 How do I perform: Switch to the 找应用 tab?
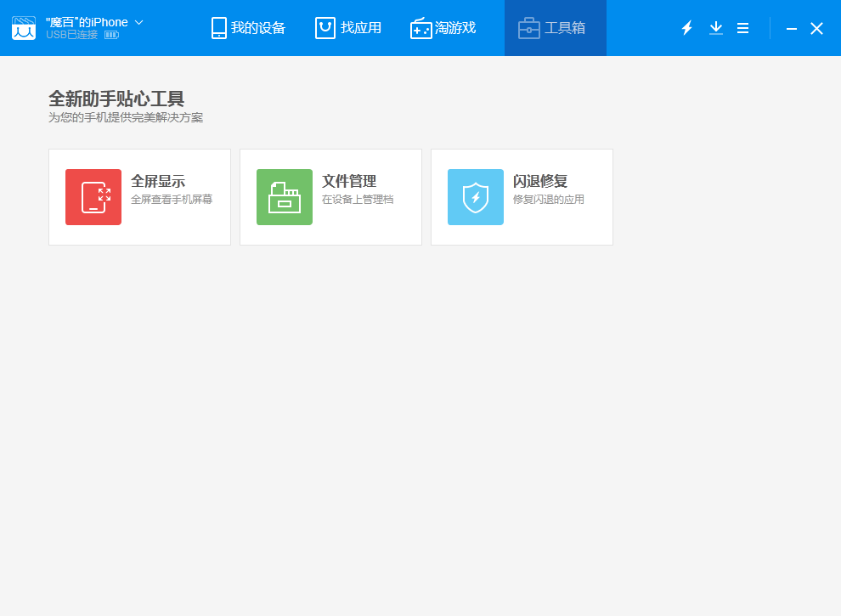pos(348,28)
